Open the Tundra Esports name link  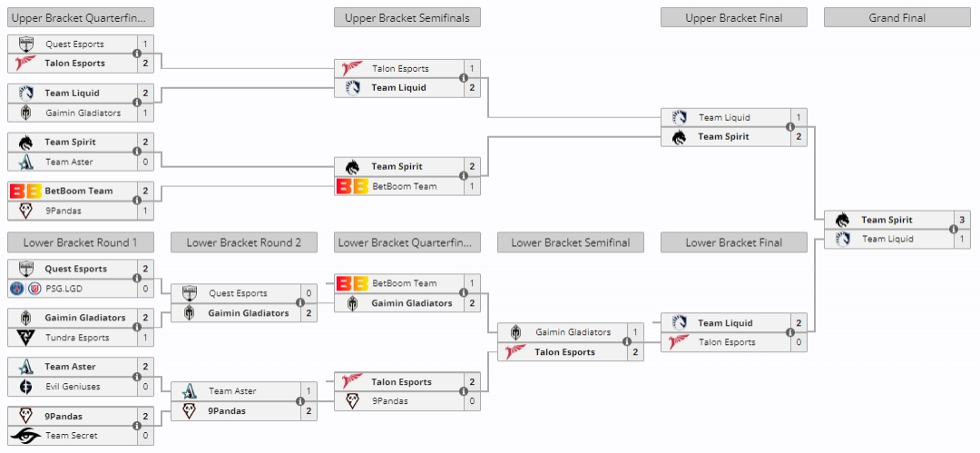click(x=77, y=338)
